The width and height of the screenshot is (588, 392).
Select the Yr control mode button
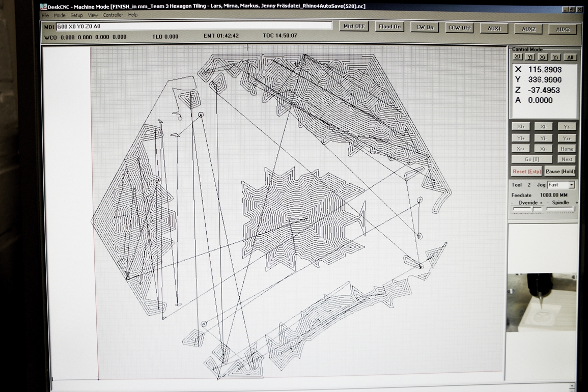pyautogui.click(x=556, y=57)
